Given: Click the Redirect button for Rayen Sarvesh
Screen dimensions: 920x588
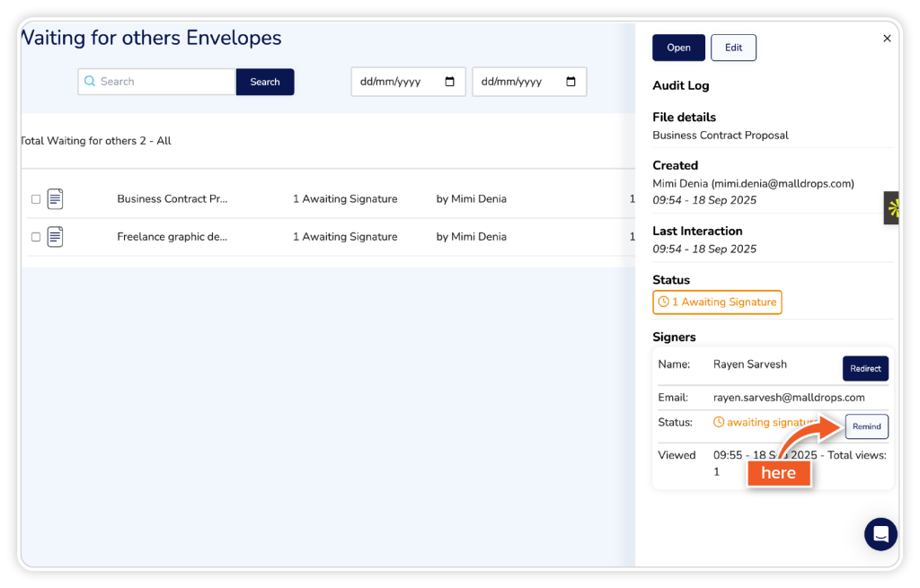Looking at the screenshot, I should pos(865,368).
